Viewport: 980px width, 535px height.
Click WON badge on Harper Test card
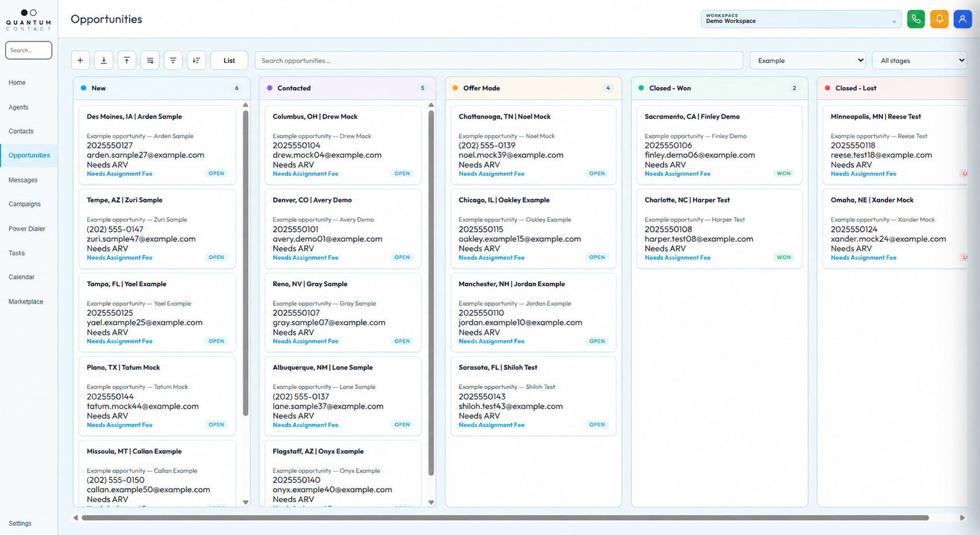pos(784,257)
